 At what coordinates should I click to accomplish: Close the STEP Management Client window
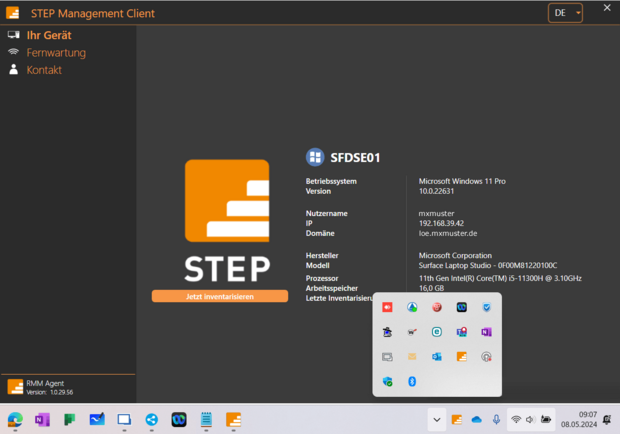point(607,8)
